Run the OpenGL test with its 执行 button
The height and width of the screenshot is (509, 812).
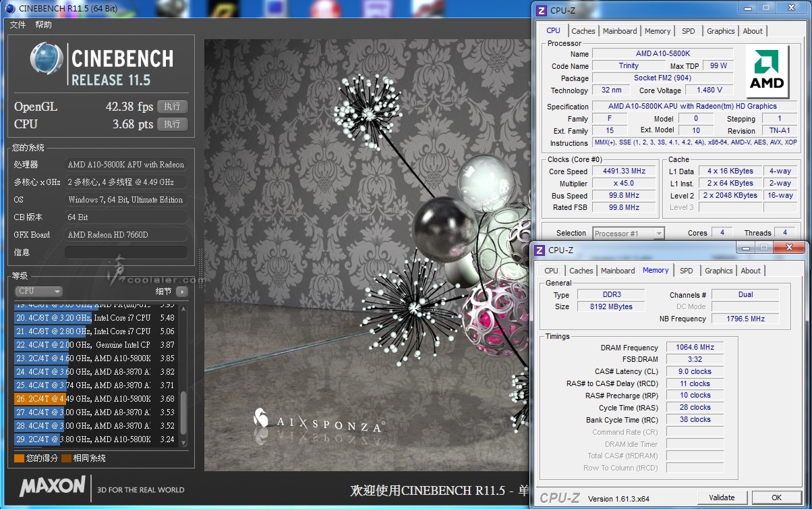pos(172,107)
